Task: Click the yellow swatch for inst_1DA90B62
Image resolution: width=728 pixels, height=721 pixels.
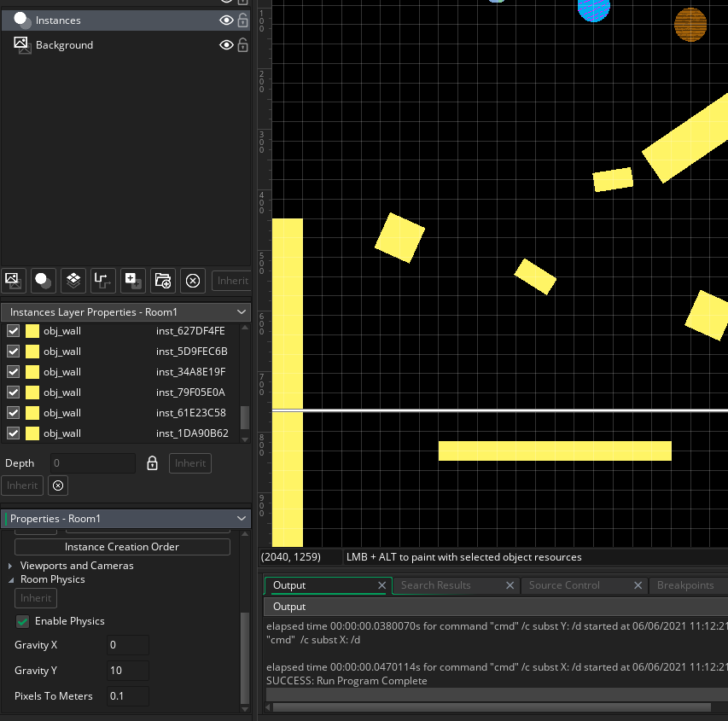Action: click(32, 433)
